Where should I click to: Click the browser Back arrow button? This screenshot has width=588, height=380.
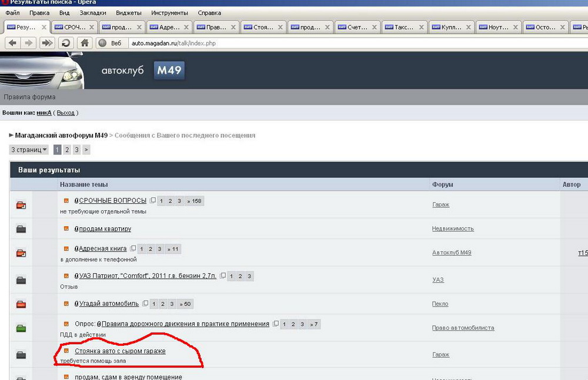tap(12, 43)
